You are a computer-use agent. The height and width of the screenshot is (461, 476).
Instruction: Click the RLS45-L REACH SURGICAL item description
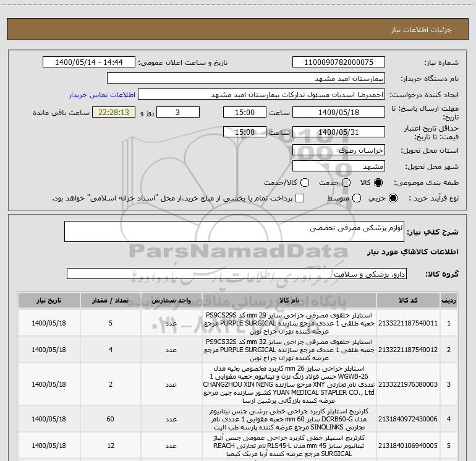(x=289, y=446)
